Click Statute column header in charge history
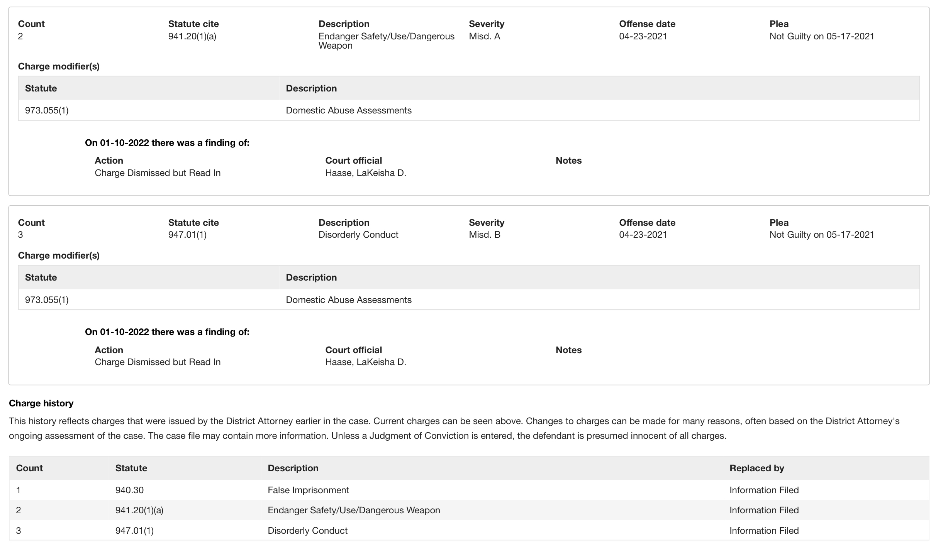Image resolution: width=948 pixels, height=560 pixels. pyautogui.click(x=131, y=468)
